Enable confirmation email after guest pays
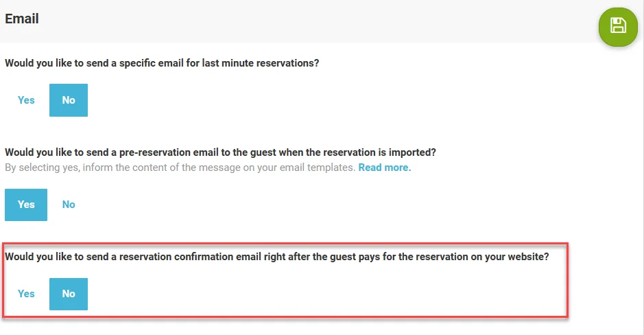The image size is (644, 335). [x=26, y=294]
